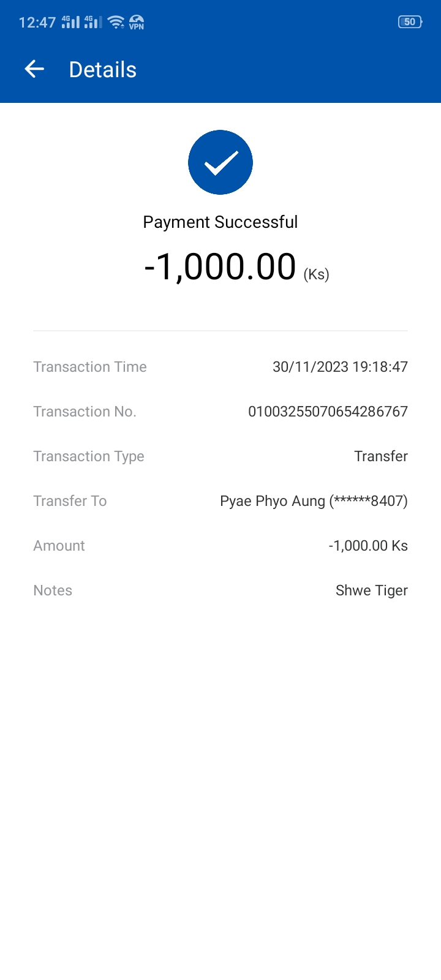Tap the (Ks) currency label
441x980 pixels.
click(x=316, y=274)
